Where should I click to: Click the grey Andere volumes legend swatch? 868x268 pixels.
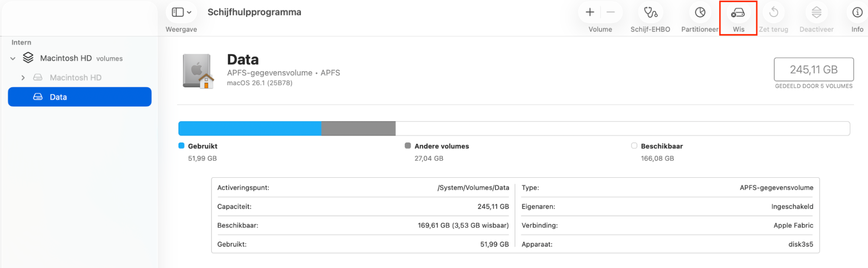tap(408, 146)
